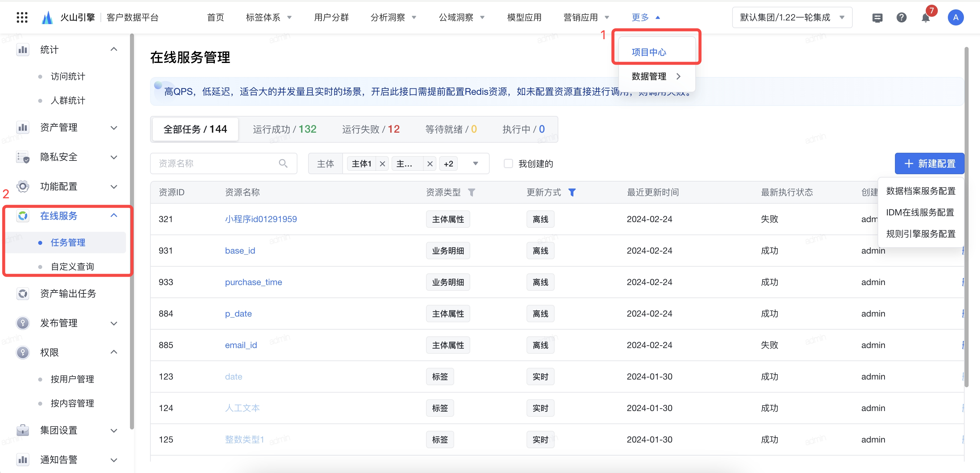Expand the 资产管理 sidebar section
This screenshot has height=473, width=980.
[x=114, y=128]
